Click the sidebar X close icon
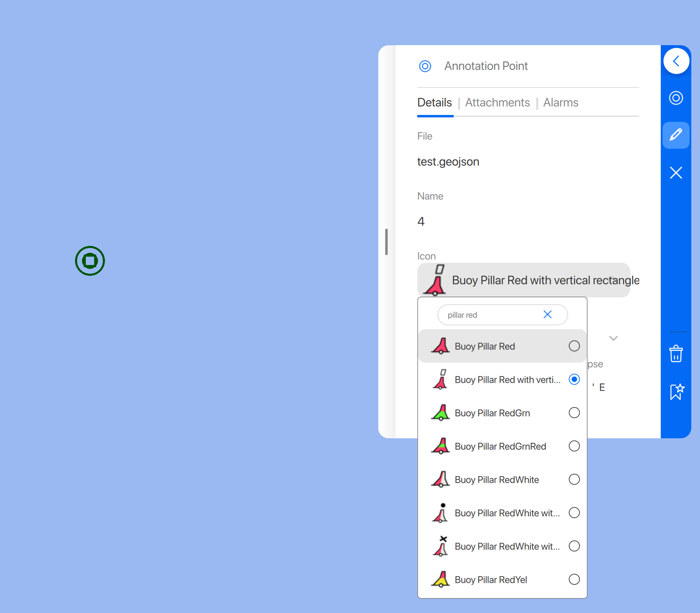 [x=676, y=173]
